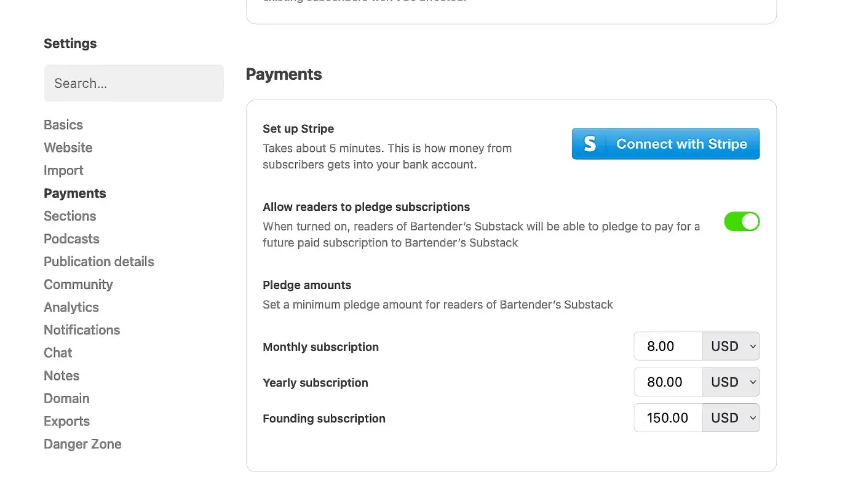The image size is (861, 504).
Task: Select the Yearly subscription amount field
Action: pyautogui.click(x=667, y=382)
